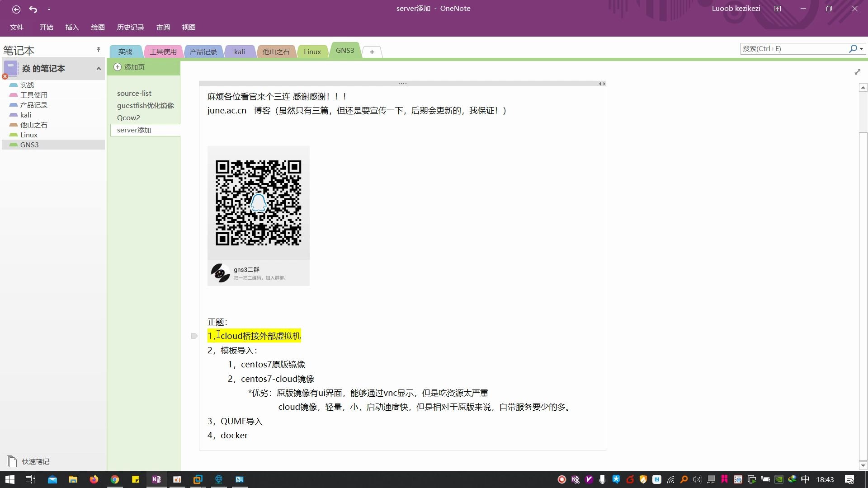Open Mail app from taskbar

coord(52,479)
